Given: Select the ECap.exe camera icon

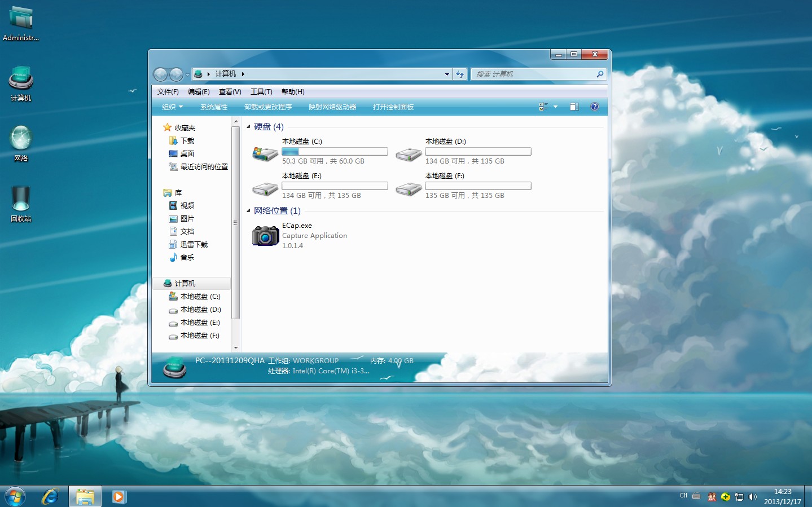Looking at the screenshot, I should point(265,236).
